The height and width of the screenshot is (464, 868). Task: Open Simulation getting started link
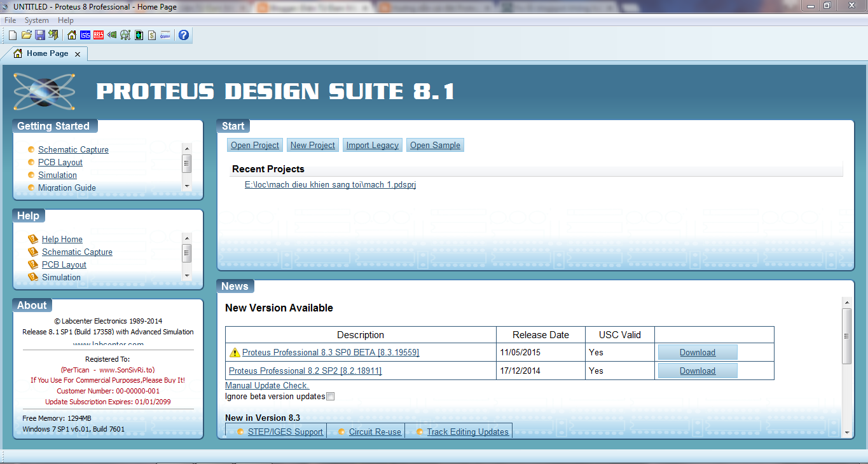pos(57,175)
